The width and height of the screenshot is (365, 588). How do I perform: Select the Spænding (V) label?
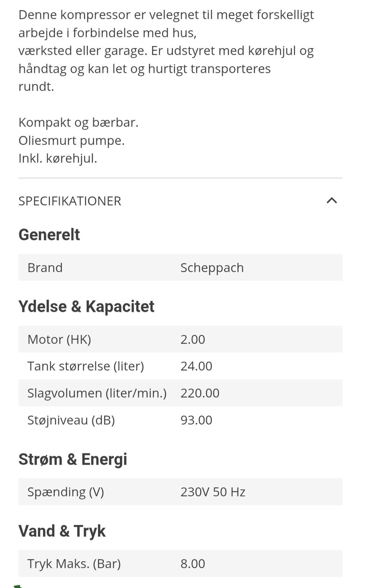point(65,492)
